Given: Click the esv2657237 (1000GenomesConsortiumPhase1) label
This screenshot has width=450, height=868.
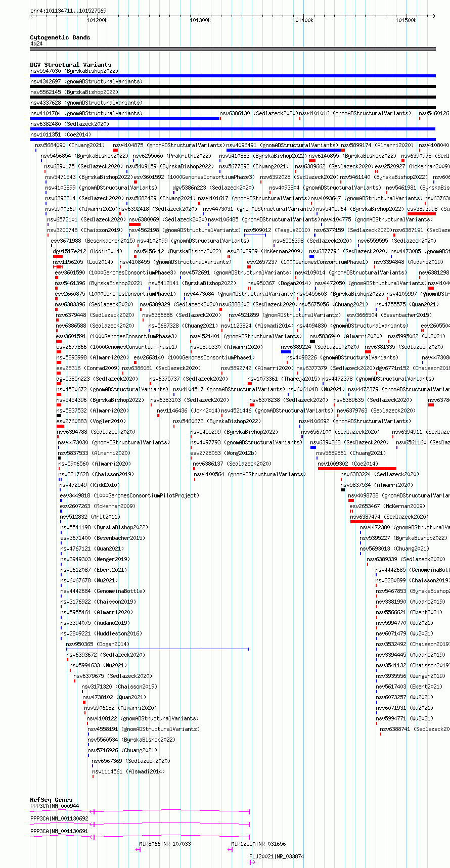Looking at the screenshot, I should click(308, 262).
